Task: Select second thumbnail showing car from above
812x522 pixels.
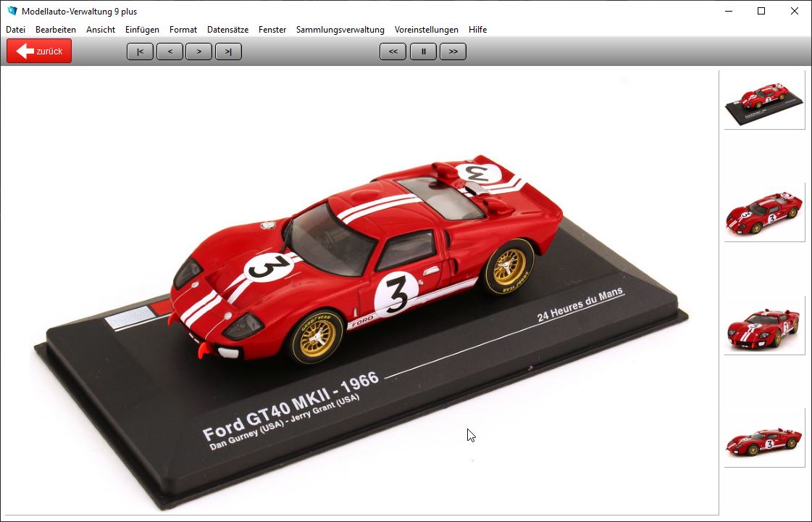Action: click(764, 212)
